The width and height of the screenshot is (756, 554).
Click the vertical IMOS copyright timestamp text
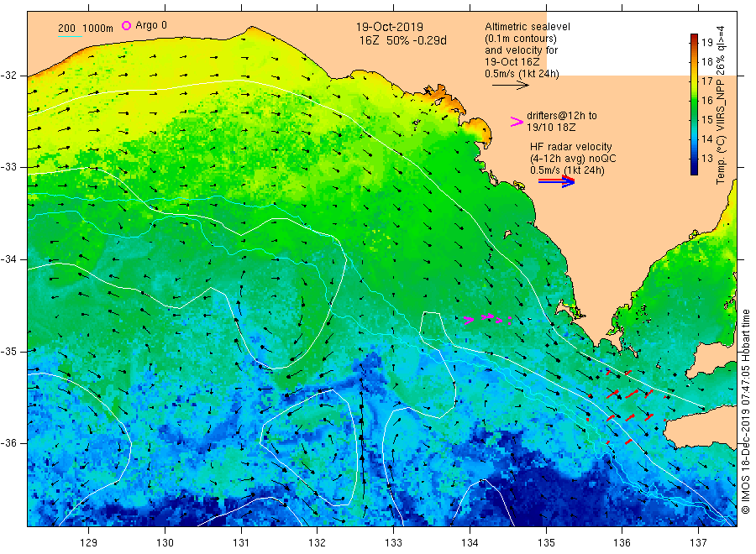[x=745, y=411]
